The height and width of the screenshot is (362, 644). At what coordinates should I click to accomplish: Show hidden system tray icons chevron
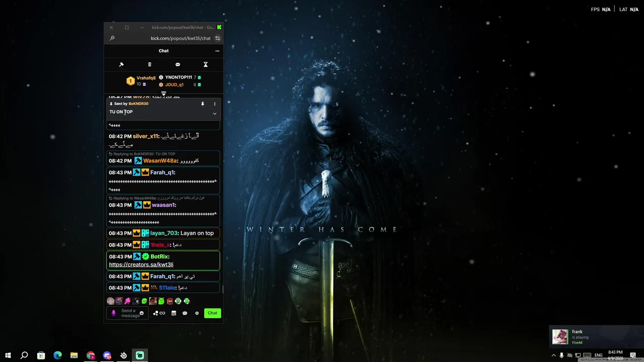point(554,355)
